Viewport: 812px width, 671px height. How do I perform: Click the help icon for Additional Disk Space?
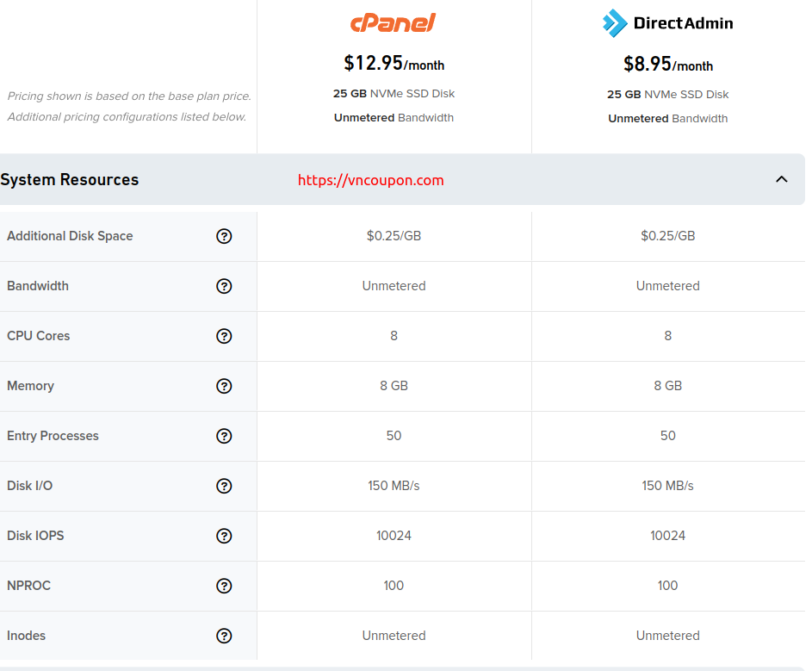tap(224, 236)
